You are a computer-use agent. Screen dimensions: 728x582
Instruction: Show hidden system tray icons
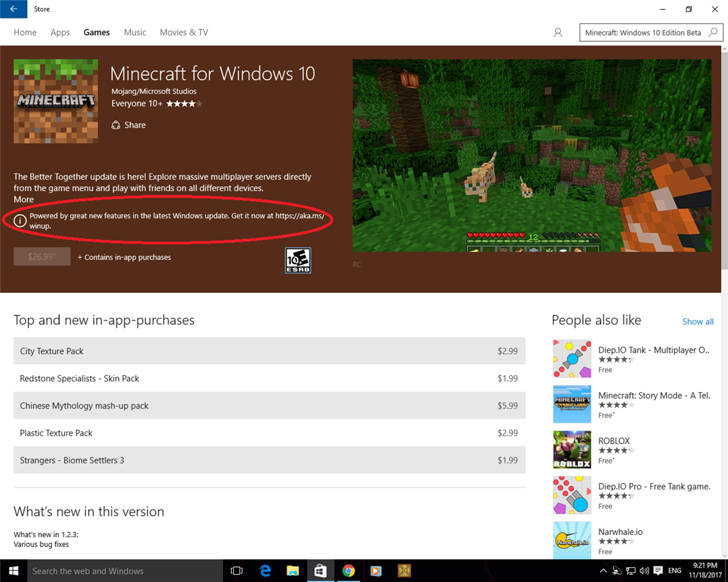click(x=603, y=571)
